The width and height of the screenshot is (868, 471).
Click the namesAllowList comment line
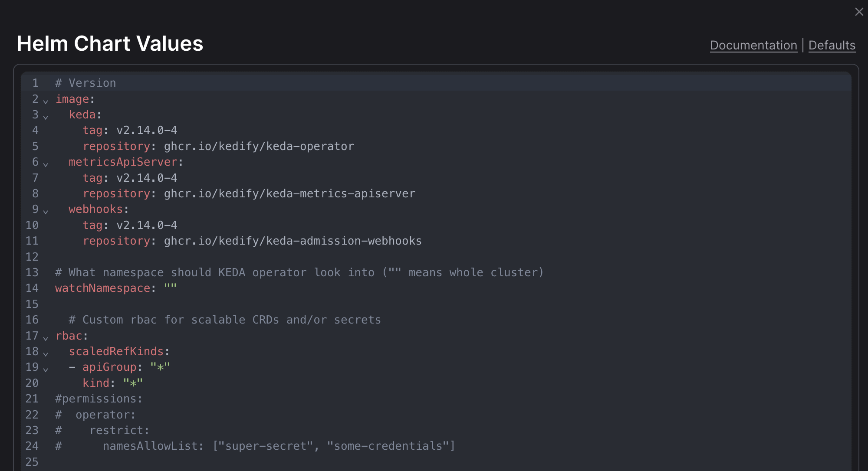pos(255,446)
